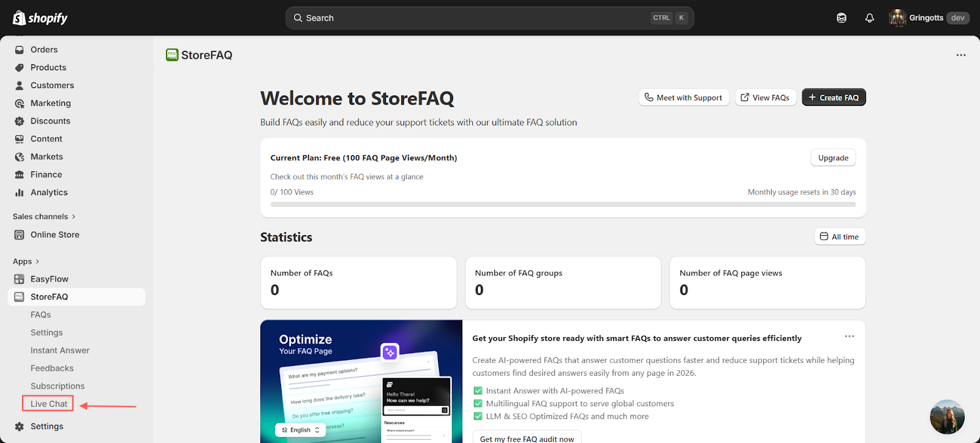Image resolution: width=980 pixels, height=443 pixels.
Task: Click the Create FAQ button
Action: [x=834, y=97]
